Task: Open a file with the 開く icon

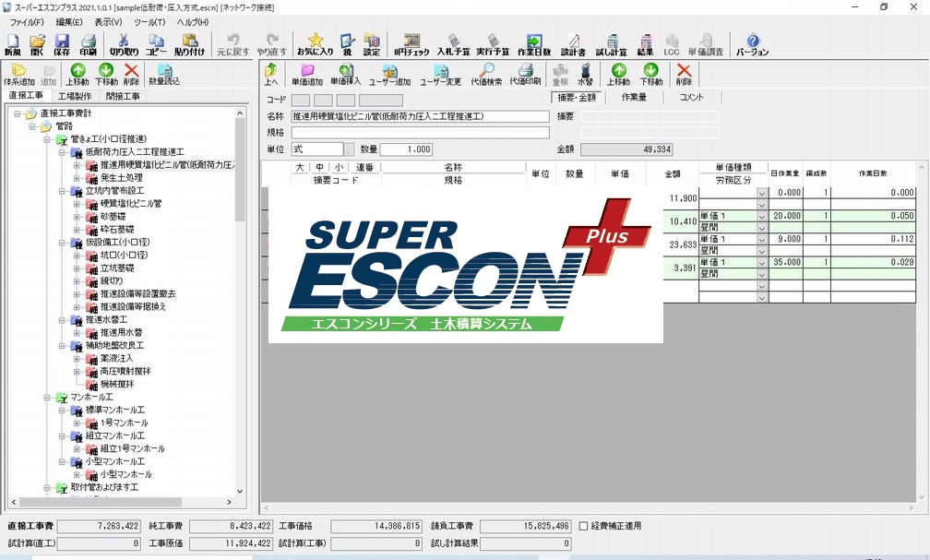Action: click(x=37, y=45)
